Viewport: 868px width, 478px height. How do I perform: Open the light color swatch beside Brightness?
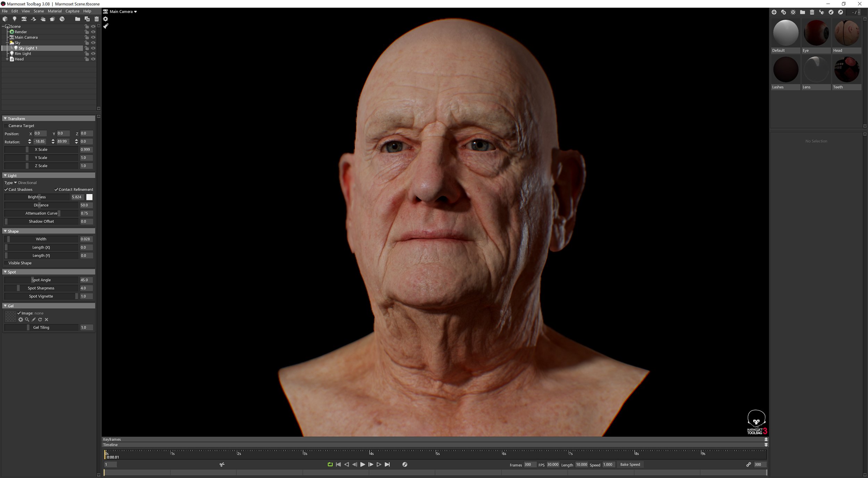pyautogui.click(x=90, y=197)
